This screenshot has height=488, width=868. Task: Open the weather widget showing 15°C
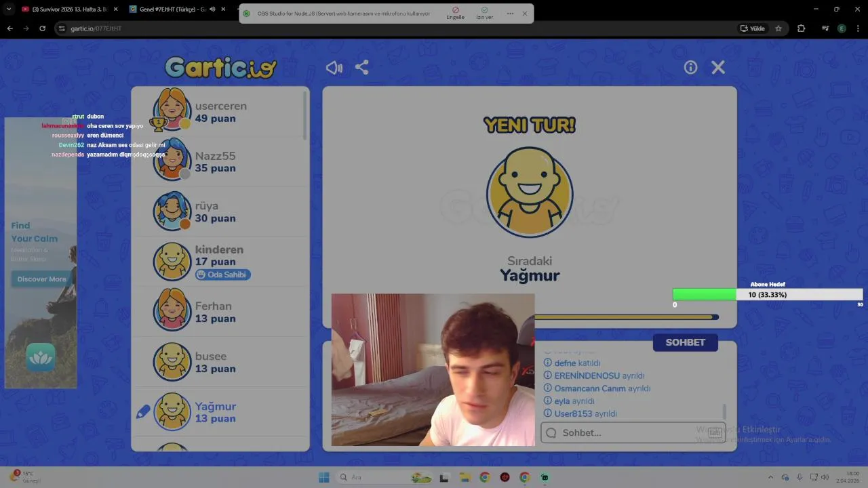26,477
